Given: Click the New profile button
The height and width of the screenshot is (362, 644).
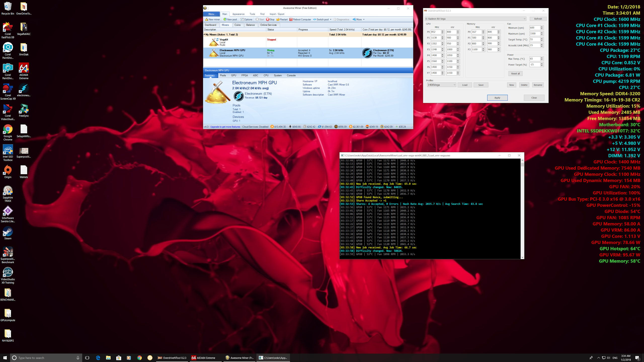Looking at the screenshot, I should pyautogui.click(x=511, y=85).
